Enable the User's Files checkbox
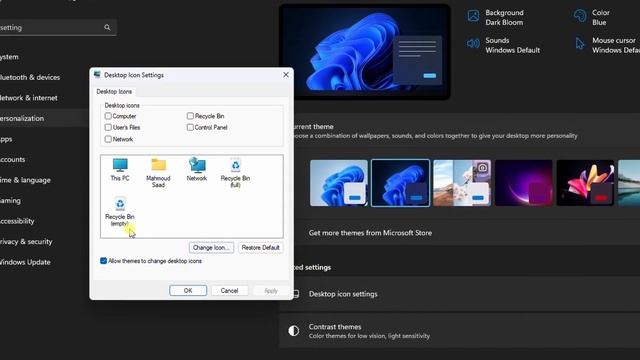The image size is (640, 360). tap(108, 127)
